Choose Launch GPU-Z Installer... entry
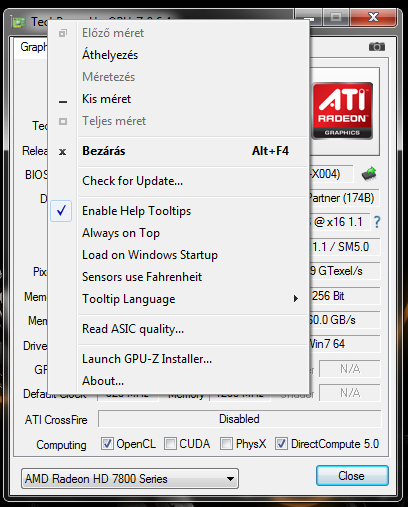 click(x=178, y=359)
